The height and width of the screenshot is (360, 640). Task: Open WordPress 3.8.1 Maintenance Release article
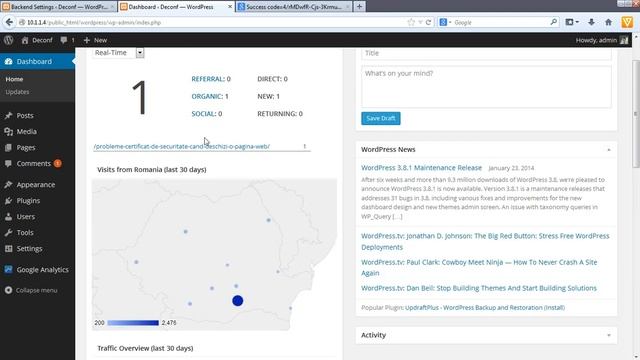coord(421,168)
